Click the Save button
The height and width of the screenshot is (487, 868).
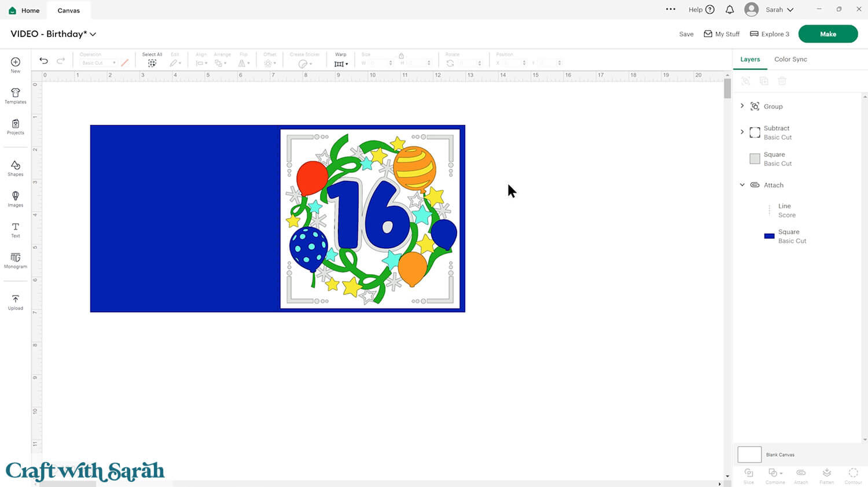(686, 34)
